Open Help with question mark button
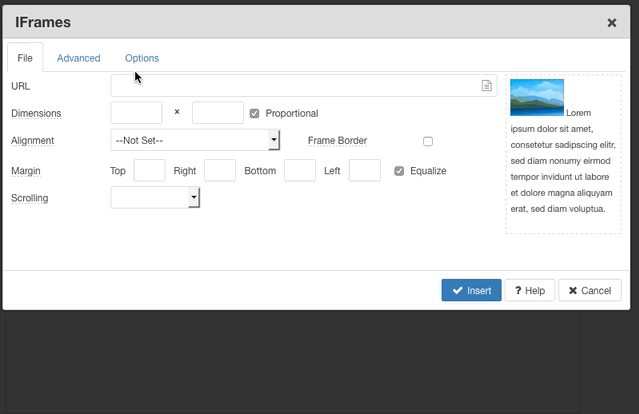 (x=530, y=290)
